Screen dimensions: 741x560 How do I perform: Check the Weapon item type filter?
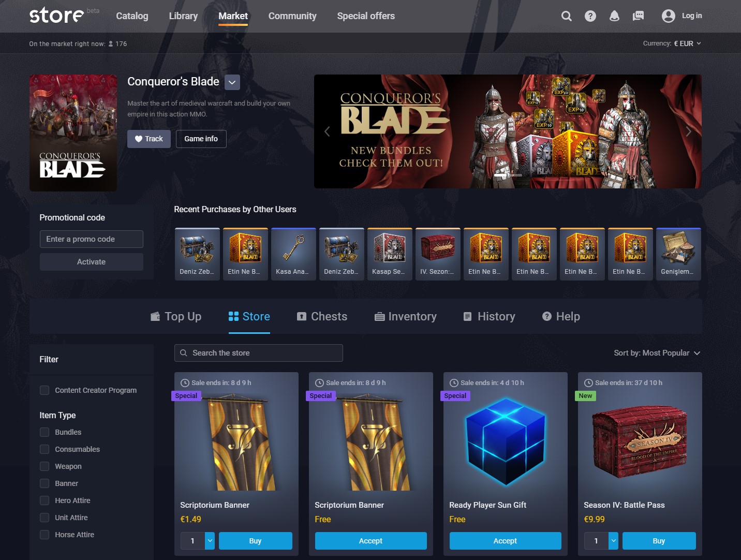[x=45, y=466]
